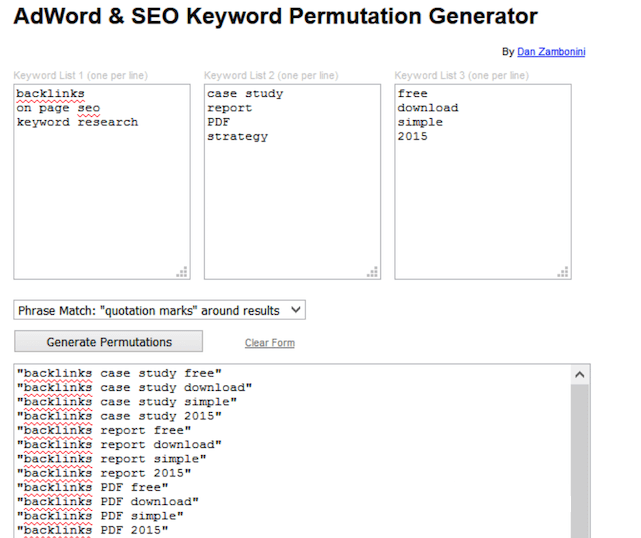Click "keyword research" in Keyword List 1
The width and height of the screenshot is (641, 538).
coord(77,122)
